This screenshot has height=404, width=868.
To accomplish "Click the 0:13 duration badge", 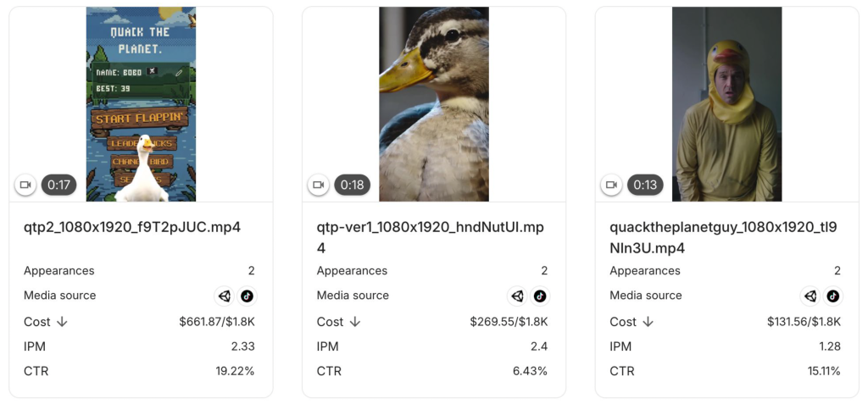I will click(x=645, y=185).
